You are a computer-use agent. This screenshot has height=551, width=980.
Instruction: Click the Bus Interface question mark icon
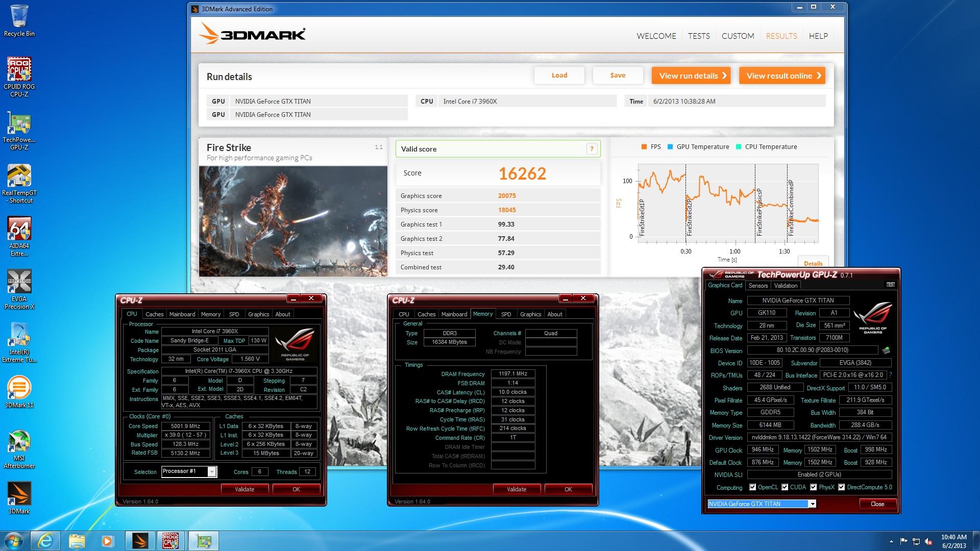click(890, 375)
